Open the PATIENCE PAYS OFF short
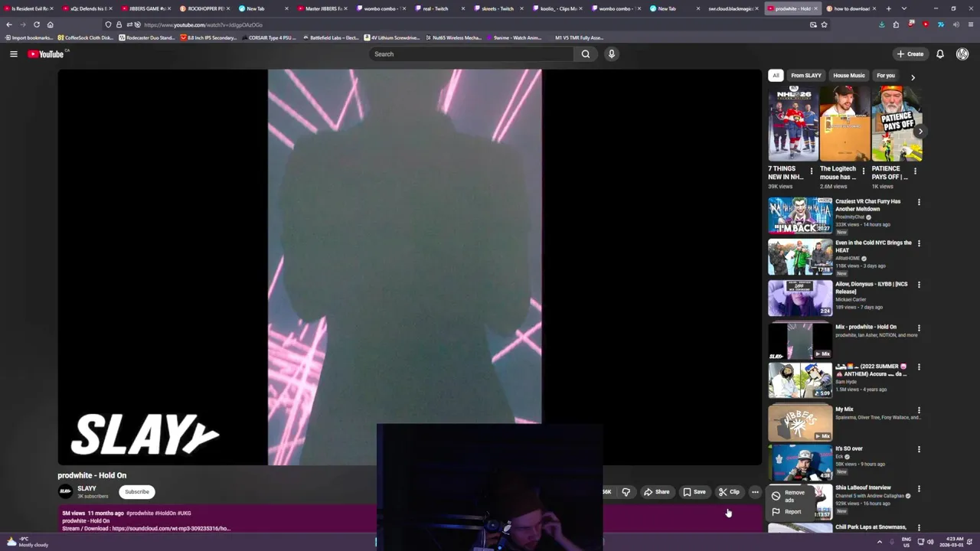The height and width of the screenshot is (551, 980). coord(897,124)
